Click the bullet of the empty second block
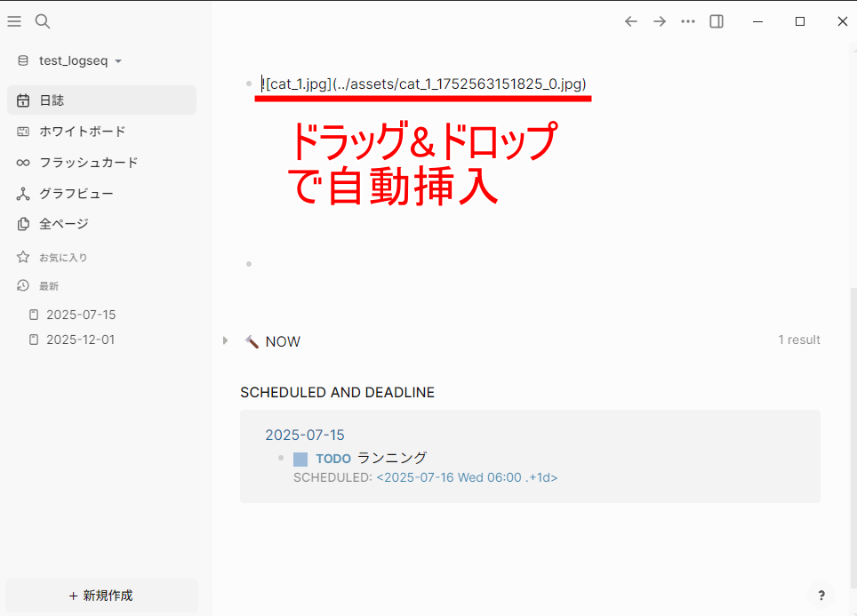This screenshot has height=616, width=857. 249,264
